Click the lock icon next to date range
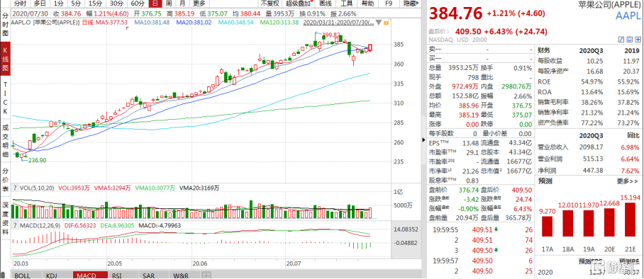 (386, 22)
